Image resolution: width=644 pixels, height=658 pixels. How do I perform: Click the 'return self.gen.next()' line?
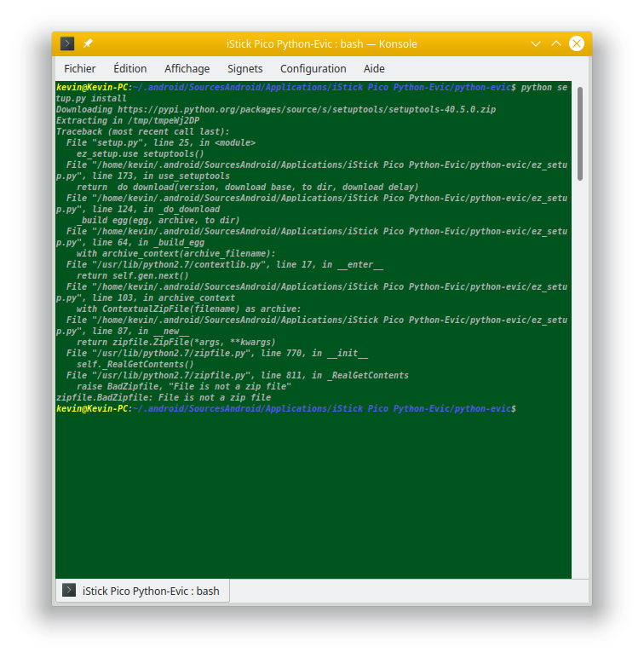(x=133, y=275)
